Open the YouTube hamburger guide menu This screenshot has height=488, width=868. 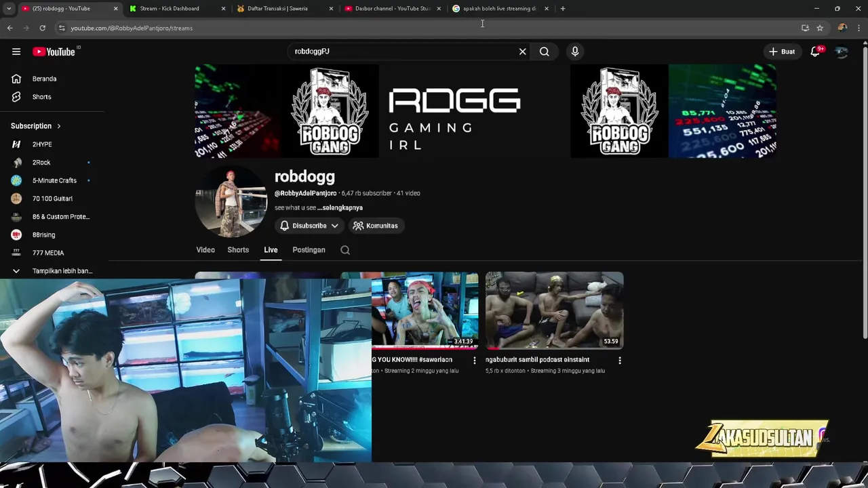click(x=16, y=52)
